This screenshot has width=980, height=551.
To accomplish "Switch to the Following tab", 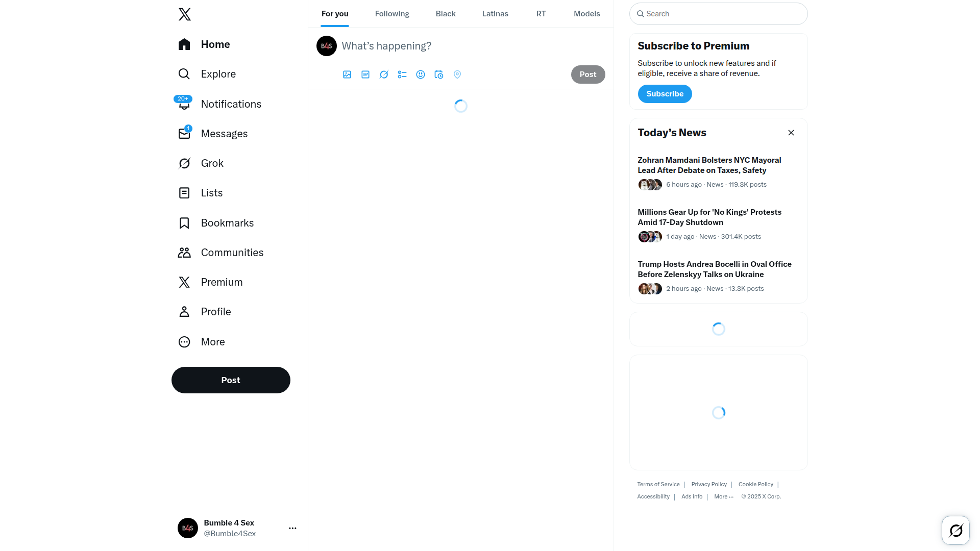I will click(392, 14).
